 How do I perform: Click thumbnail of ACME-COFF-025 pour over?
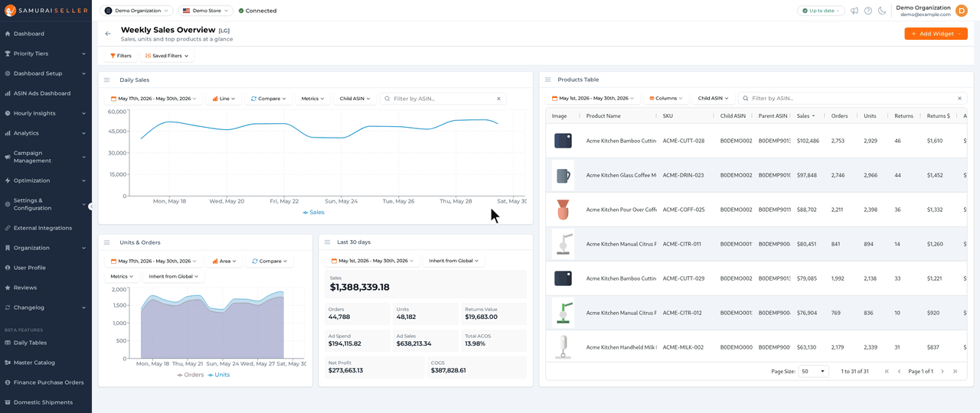point(563,210)
